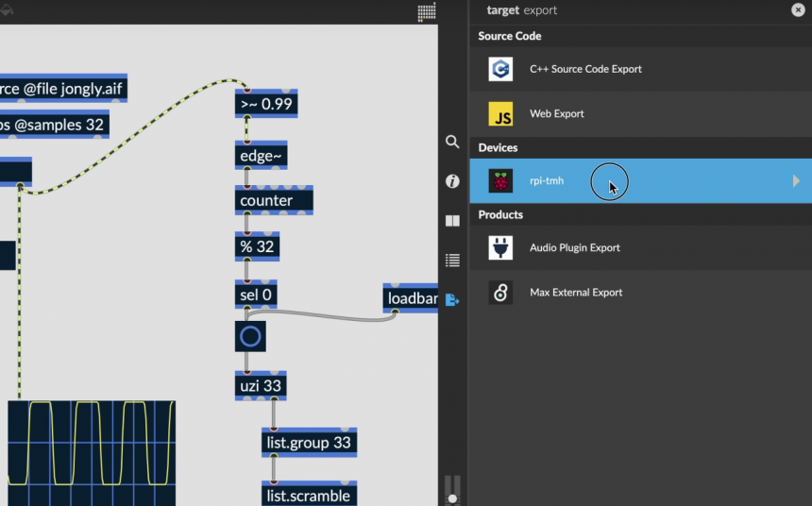
Task: Click the C++ Source Code Export icon
Action: (500, 69)
